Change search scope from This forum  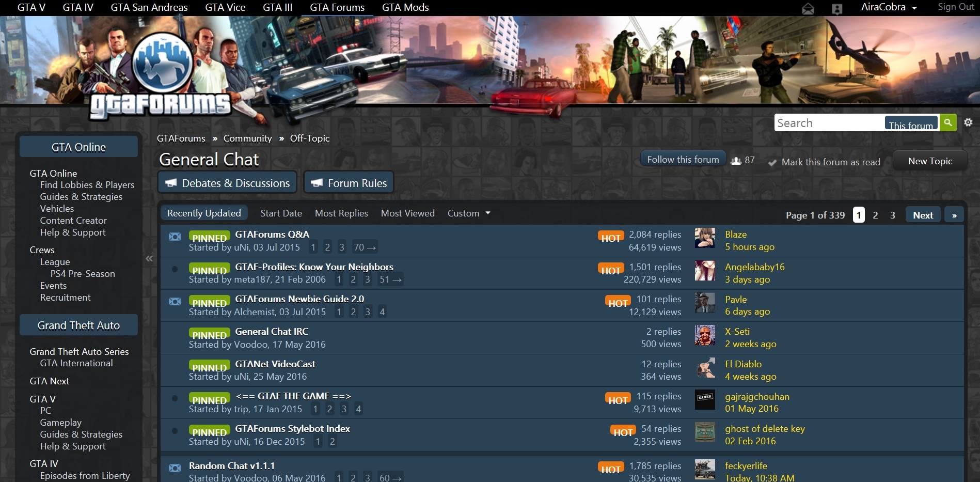coord(911,124)
